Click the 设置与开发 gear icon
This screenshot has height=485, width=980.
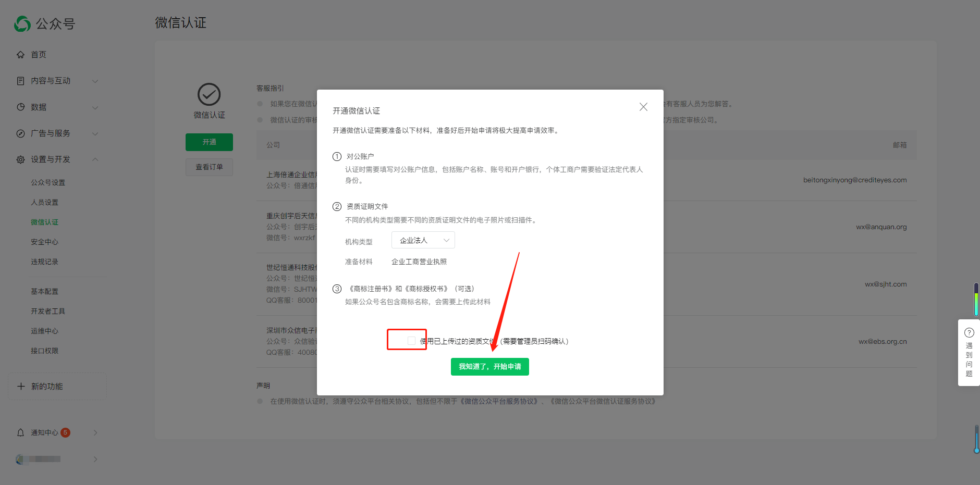21,159
